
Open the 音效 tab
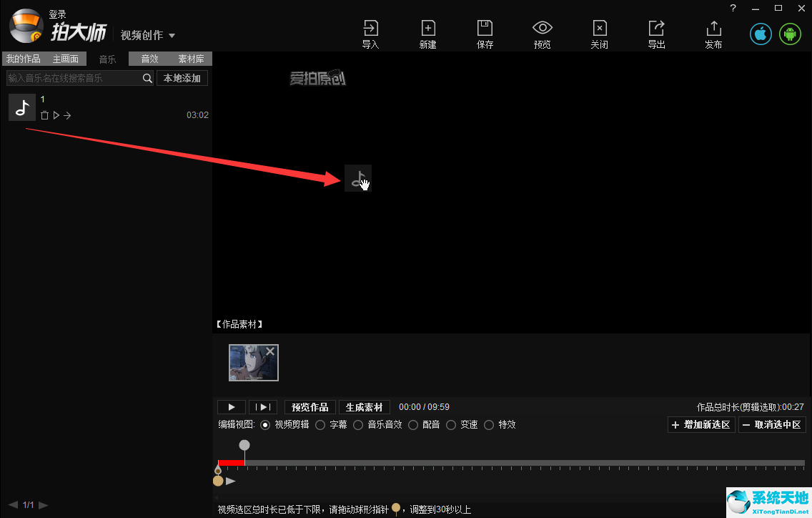(149, 59)
